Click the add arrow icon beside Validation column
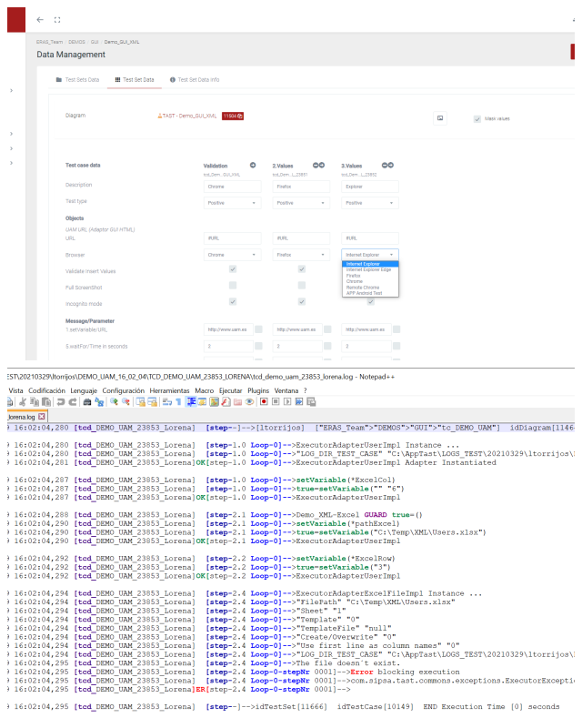 (x=252, y=166)
